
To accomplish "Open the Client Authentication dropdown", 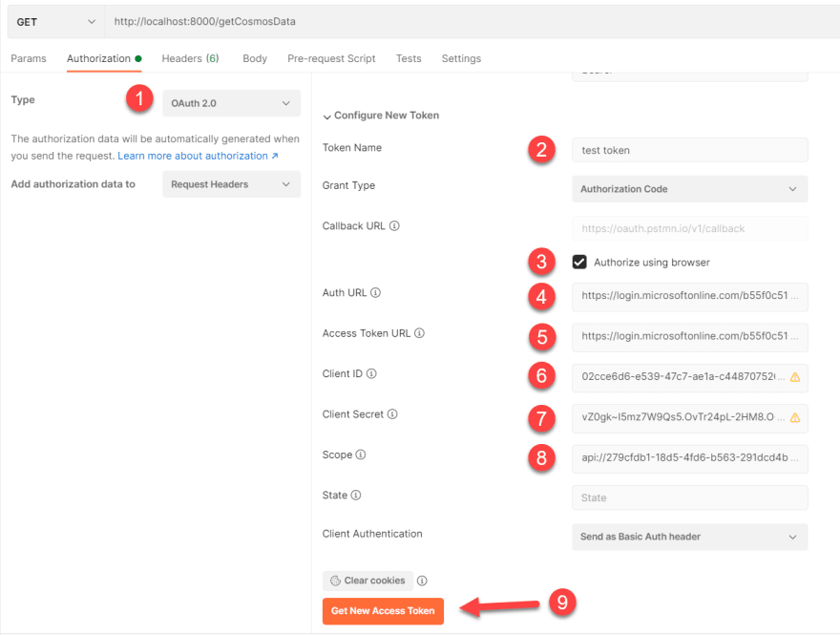I will click(x=689, y=537).
